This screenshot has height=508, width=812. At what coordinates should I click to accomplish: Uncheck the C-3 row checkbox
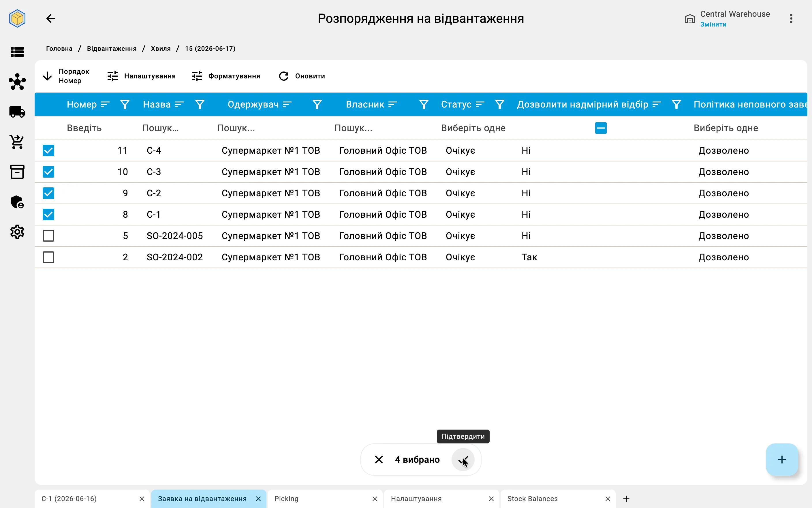pyautogui.click(x=48, y=172)
